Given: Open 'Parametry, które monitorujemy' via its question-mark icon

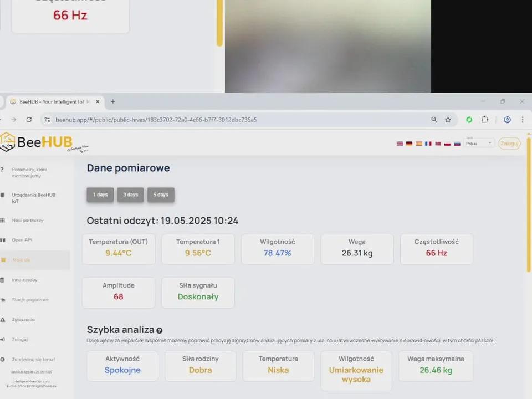Looking at the screenshot, I should (x=2, y=170).
